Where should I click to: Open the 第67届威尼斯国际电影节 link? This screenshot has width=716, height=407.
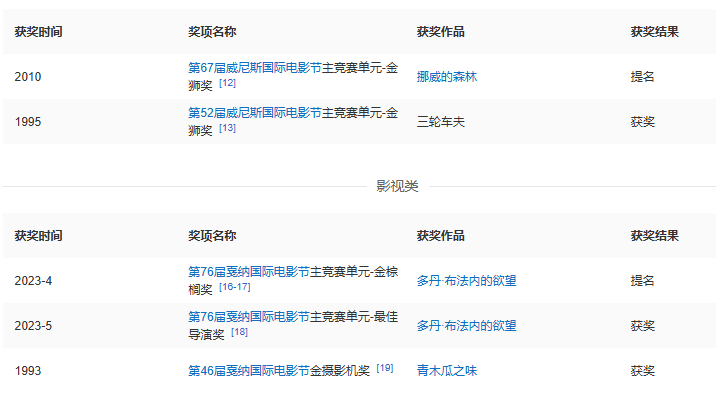(x=255, y=68)
